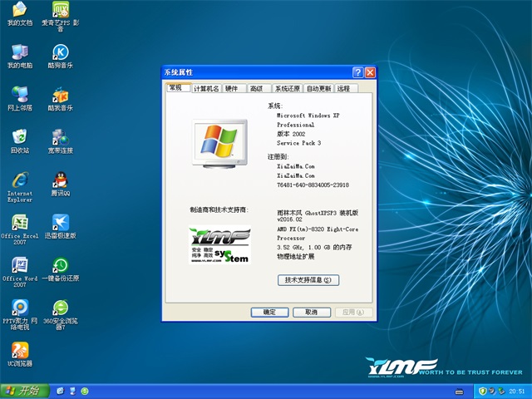The image size is (532, 399).
Task: Launch Office Word 2007 shortcut
Action: click(19, 266)
